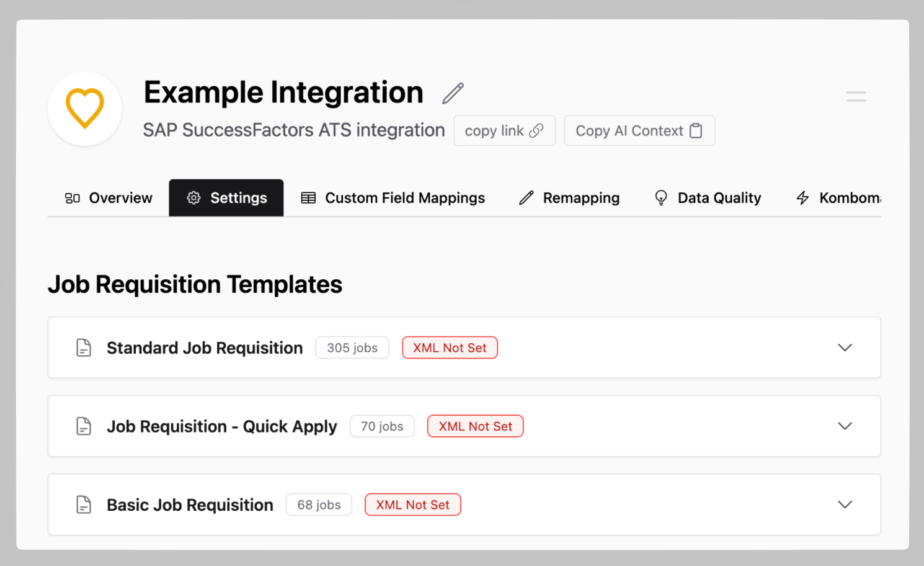
Task: Open the Custom Field Mappings tab
Action: click(x=393, y=198)
